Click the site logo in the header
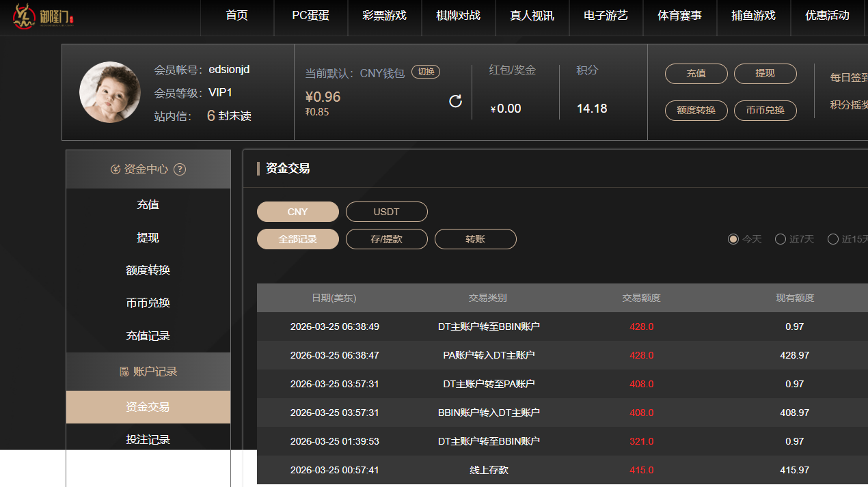The image size is (868, 487). [42, 16]
